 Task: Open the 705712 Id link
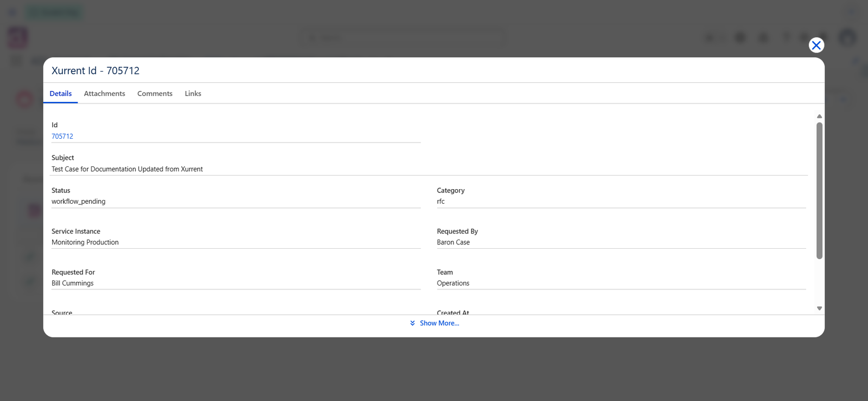point(62,137)
